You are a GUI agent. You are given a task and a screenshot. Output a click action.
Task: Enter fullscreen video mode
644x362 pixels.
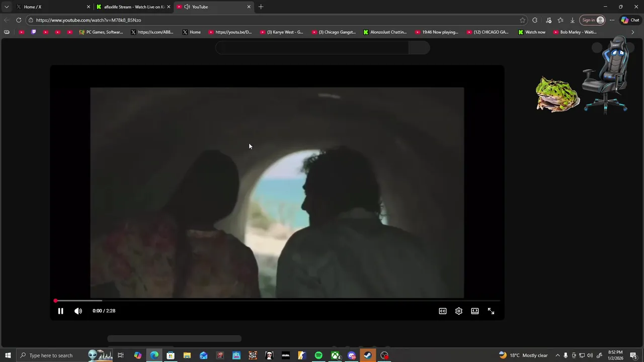tap(491, 311)
